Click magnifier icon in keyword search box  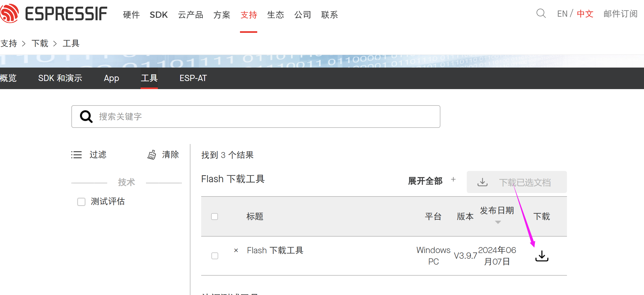pyautogui.click(x=86, y=117)
